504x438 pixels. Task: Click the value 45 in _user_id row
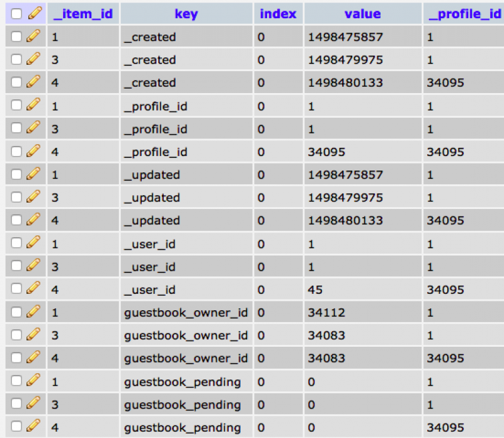pos(315,289)
